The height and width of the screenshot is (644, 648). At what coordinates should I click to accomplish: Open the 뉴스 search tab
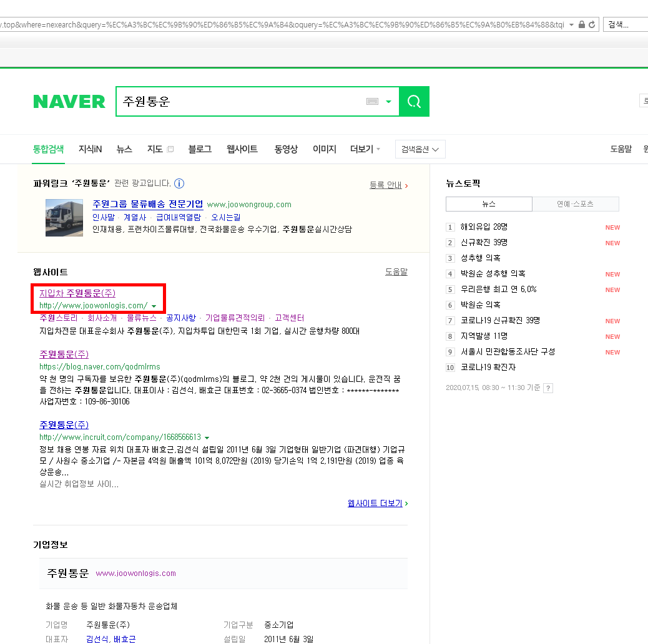[124, 149]
